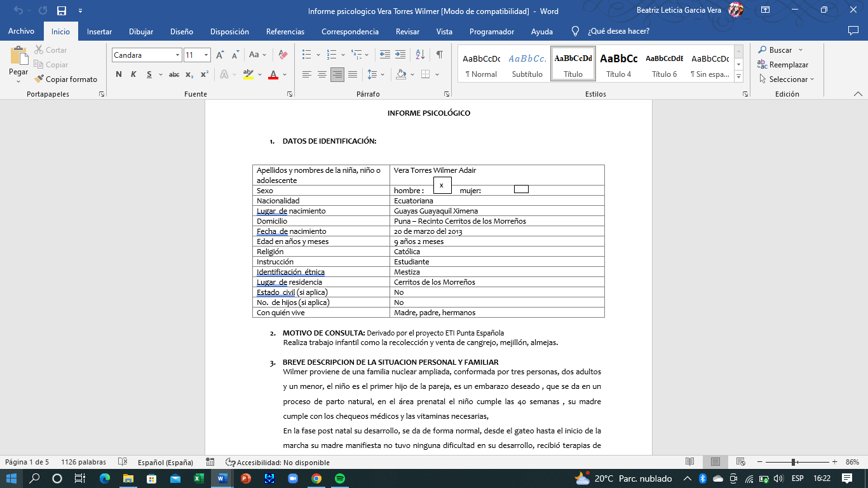Screen dimensions: 868x488
Task: Open Spotify from the taskbar
Action: 339,478
